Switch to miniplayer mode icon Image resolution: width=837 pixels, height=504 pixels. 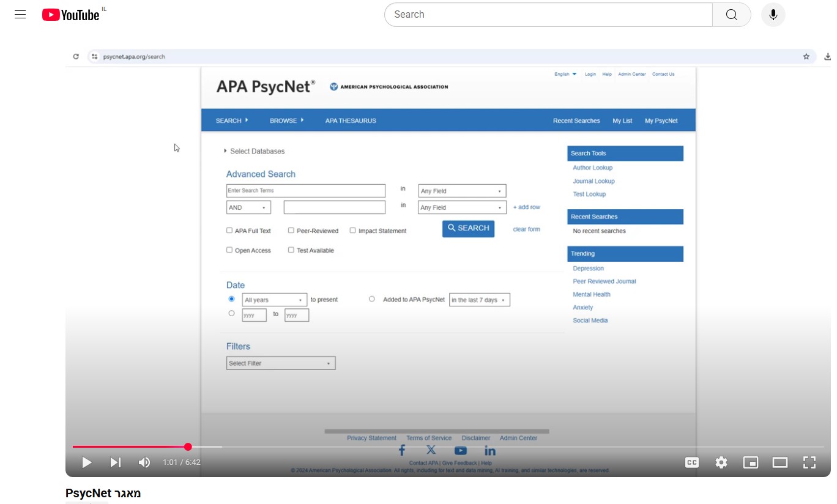751,462
